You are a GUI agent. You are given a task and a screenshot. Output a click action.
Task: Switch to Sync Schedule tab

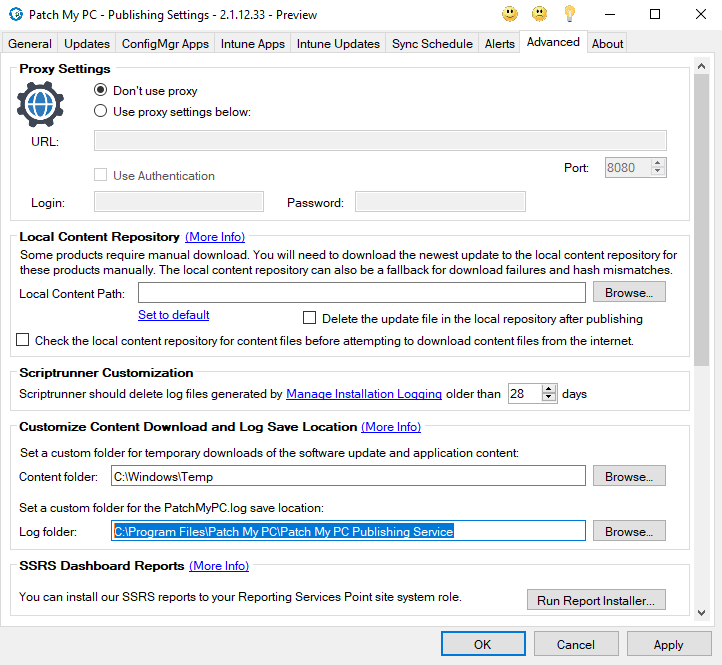tap(432, 44)
